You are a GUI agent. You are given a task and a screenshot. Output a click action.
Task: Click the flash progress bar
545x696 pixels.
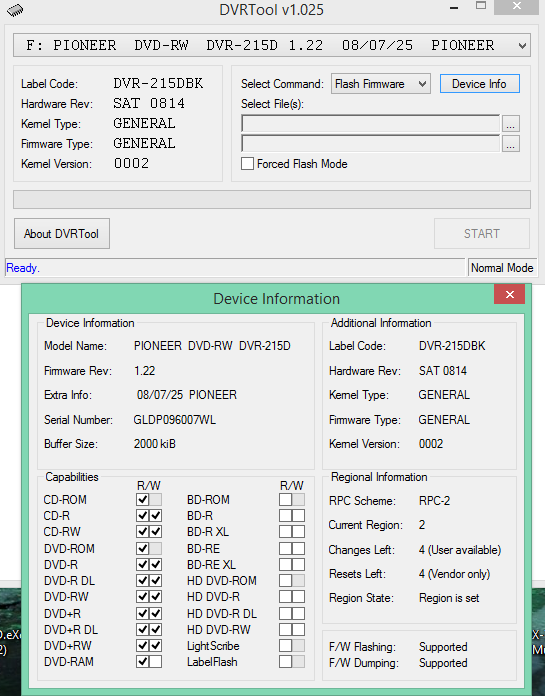[272, 200]
